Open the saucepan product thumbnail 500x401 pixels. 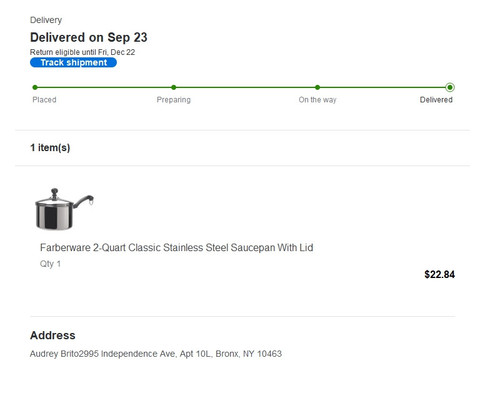(64, 209)
